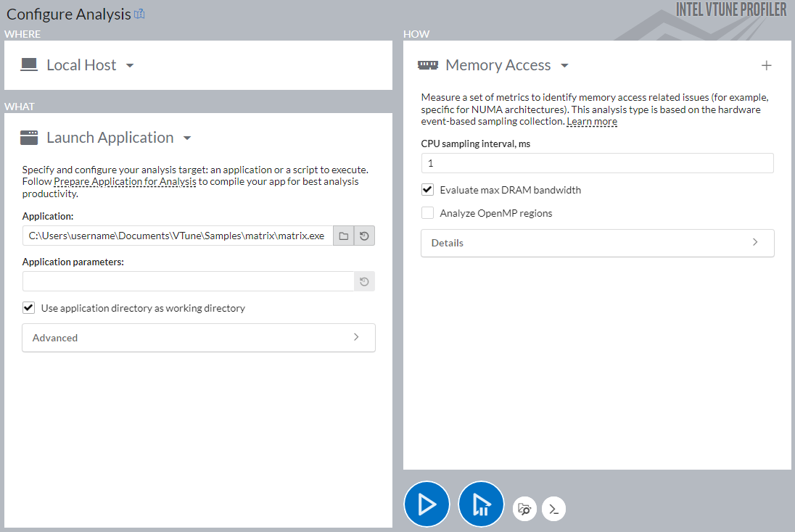Click history icon next to Application path
The image size is (795, 532).
(x=364, y=236)
